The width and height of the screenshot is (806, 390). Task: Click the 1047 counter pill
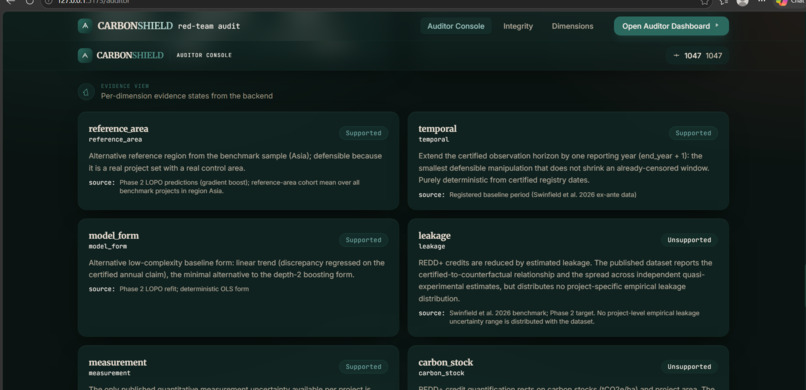[x=698, y=55]
